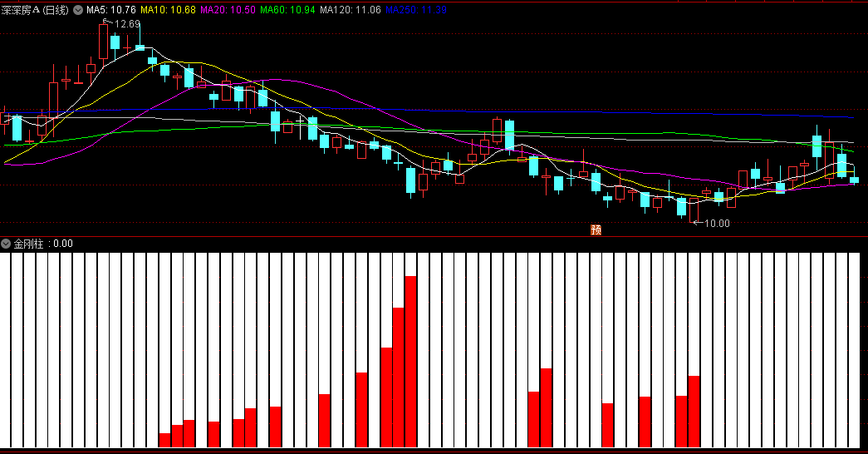
Task: Select the 深深房A (日线) chart title
Action: (x=35, y=10)
